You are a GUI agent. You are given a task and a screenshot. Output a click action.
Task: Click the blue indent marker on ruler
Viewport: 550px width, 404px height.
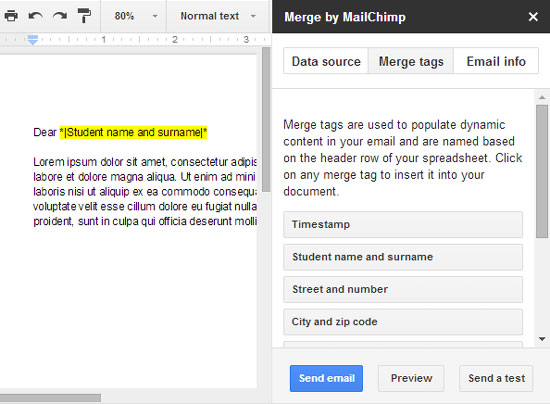pos(33,40)
